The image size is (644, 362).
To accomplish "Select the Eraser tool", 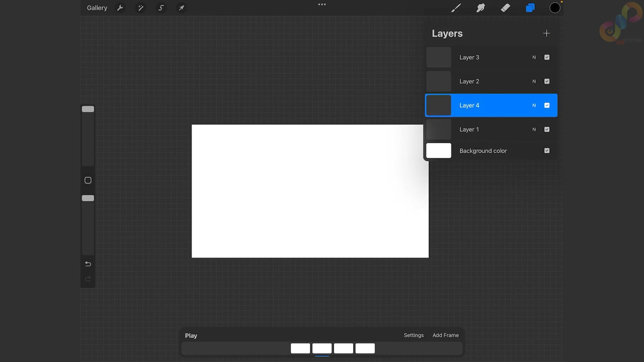I will [506, 8].
